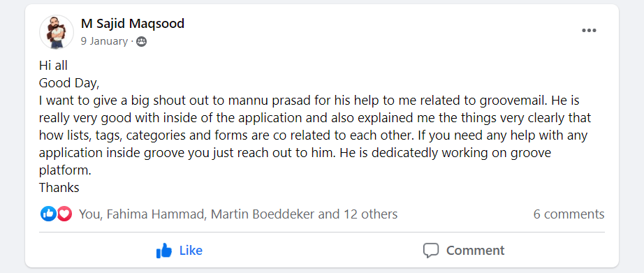Open the three-dot post options menu
Viewport: 644px width, 273px height.
tap(589, 31)
